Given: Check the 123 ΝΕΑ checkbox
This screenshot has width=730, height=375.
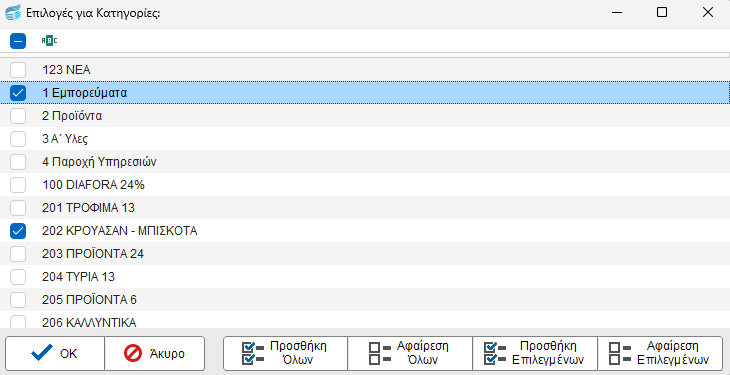Looking at the screenshot, I should coord(18,70).
